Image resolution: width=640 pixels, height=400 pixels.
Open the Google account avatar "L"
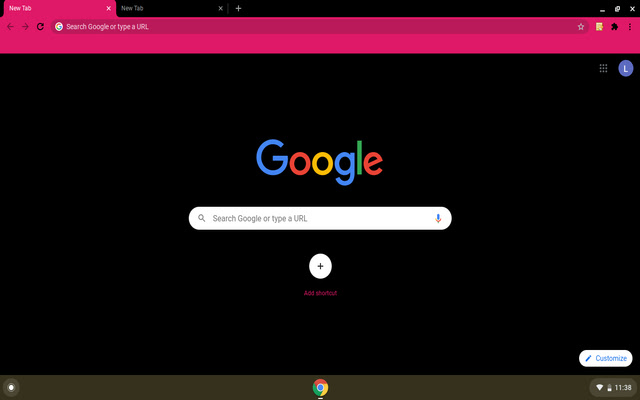coord(626,69)
